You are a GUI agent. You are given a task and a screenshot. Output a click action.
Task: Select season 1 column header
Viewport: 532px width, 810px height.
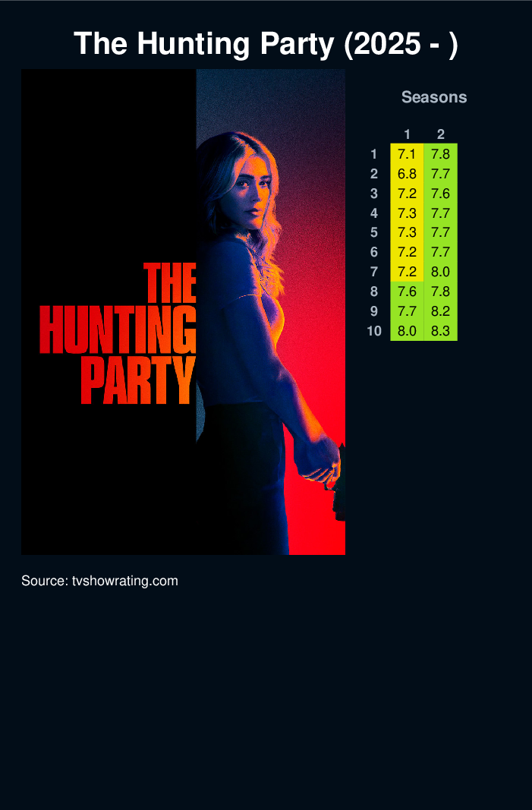407,134
